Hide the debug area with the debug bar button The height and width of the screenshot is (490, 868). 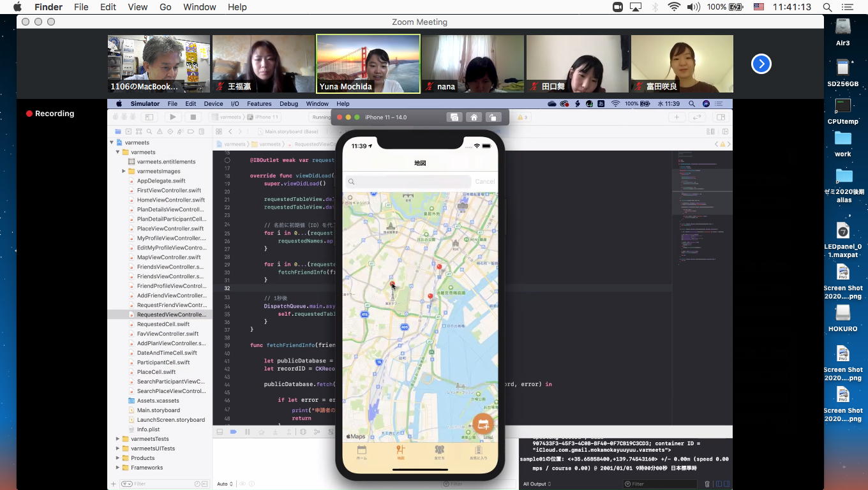tap(220, 432)
